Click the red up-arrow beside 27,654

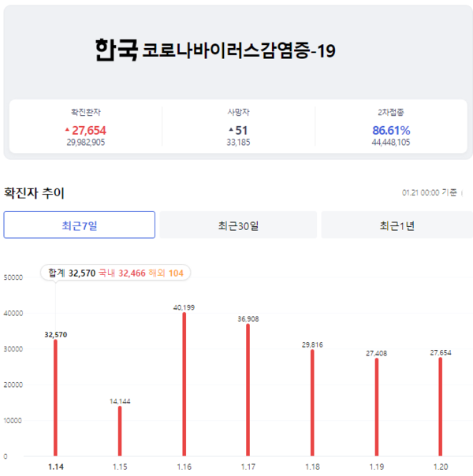tap(67, 130)
